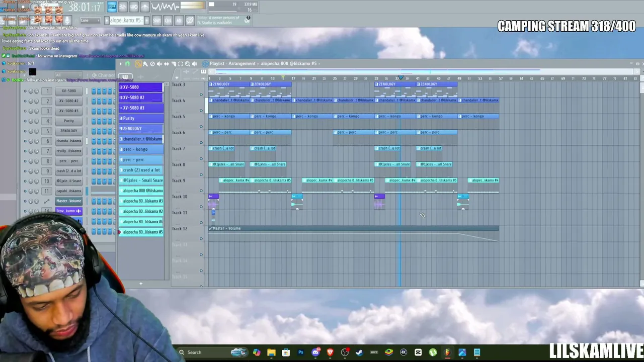Select alopecha 80..lilskamx #3 in picker

(x=141, y=201)
